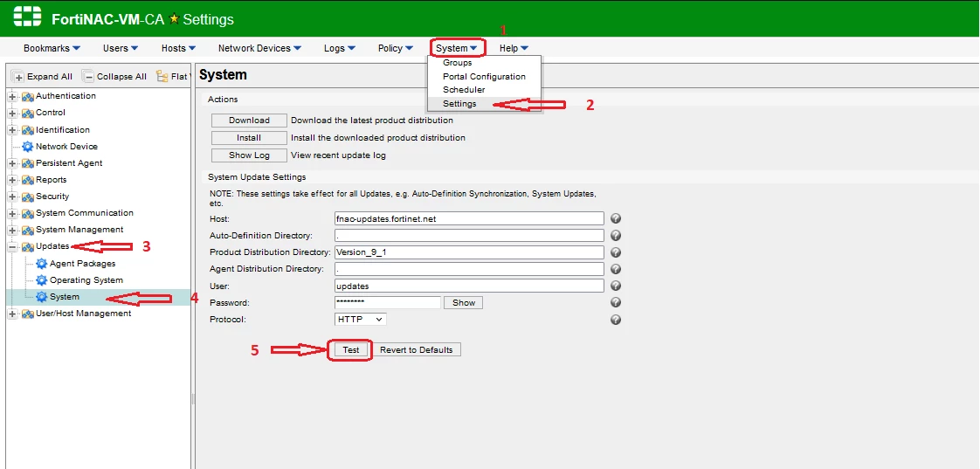Screen dimensions: 980x469
Task: Expand the Identification tree node
Action: [12, 130]
